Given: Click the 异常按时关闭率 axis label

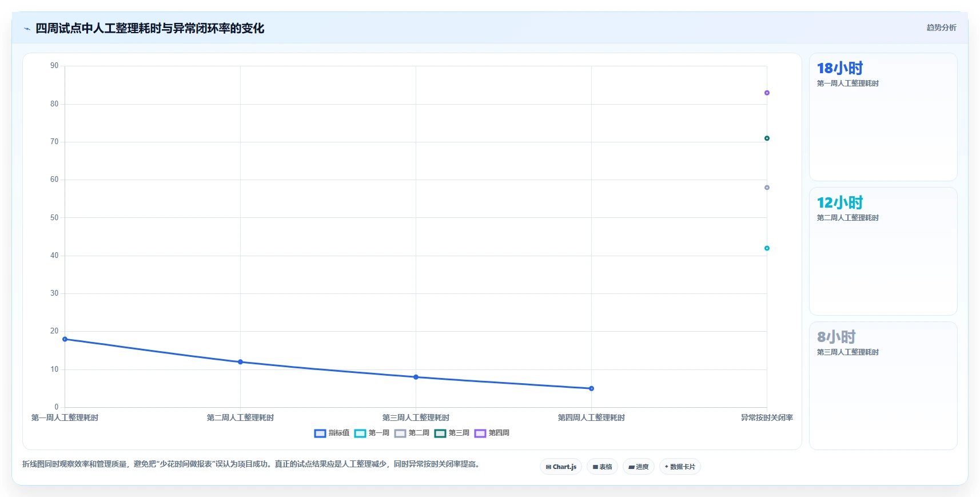Looking at the screenshot, I should [x=767, y=418].
